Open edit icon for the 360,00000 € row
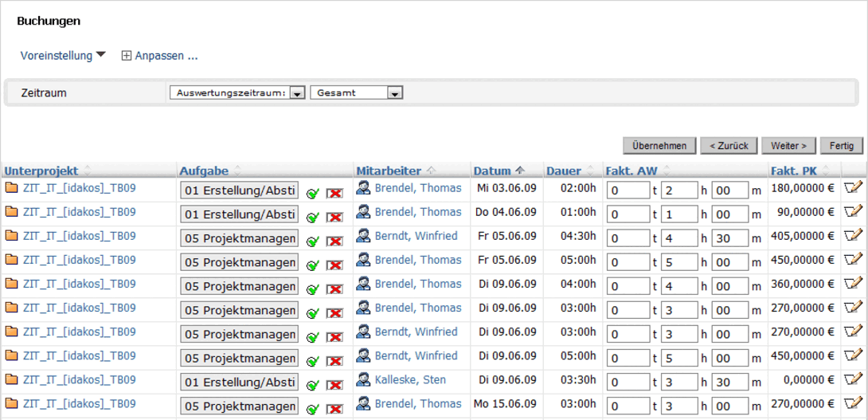Screen dimensions: 868x420 pos(853,284)
